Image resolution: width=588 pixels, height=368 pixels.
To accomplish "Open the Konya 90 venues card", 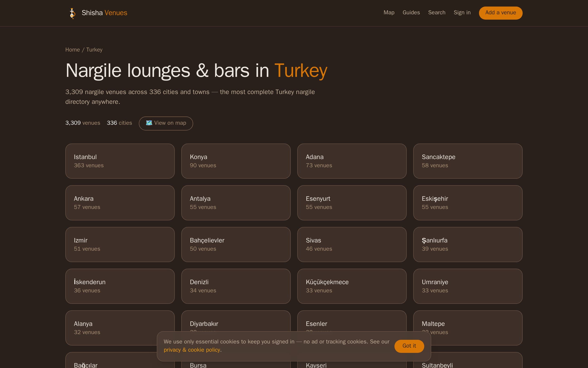I will 236,161.
